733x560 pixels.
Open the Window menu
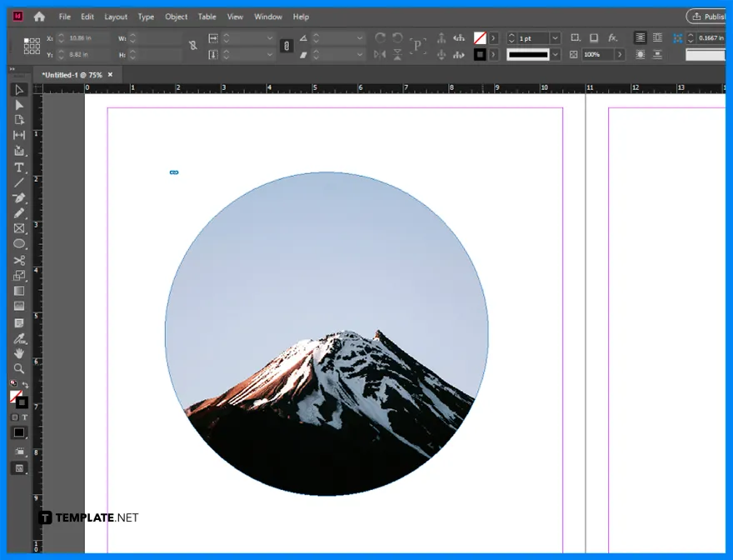click(x=268, y=17)
